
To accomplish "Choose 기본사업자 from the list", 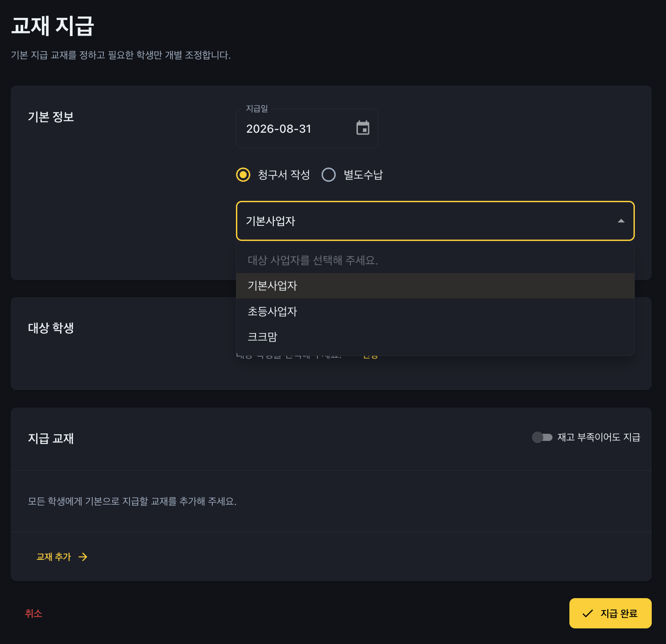I will click(x=435, y=285).
